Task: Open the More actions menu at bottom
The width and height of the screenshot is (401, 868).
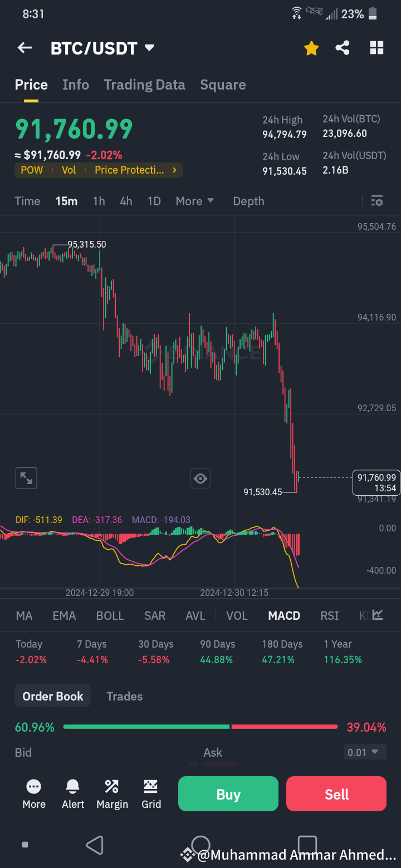Action: (33, 793)
